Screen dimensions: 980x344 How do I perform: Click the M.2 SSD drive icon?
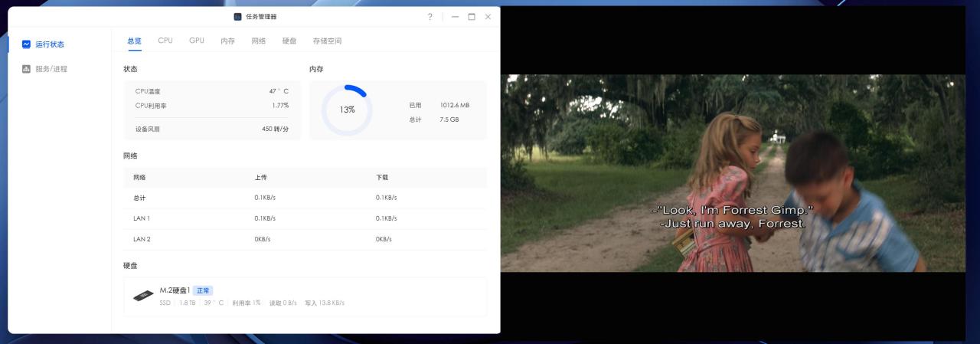(143, 296)
